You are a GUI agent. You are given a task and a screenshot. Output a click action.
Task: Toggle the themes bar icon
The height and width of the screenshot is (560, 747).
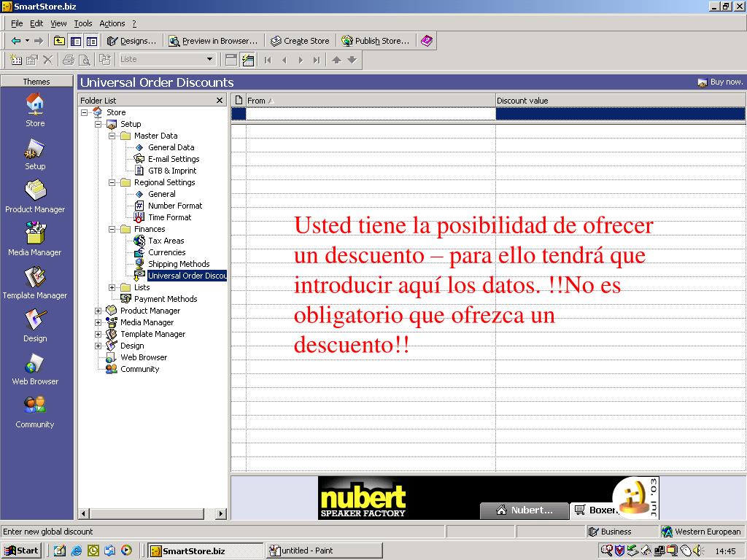pos(91,41)
